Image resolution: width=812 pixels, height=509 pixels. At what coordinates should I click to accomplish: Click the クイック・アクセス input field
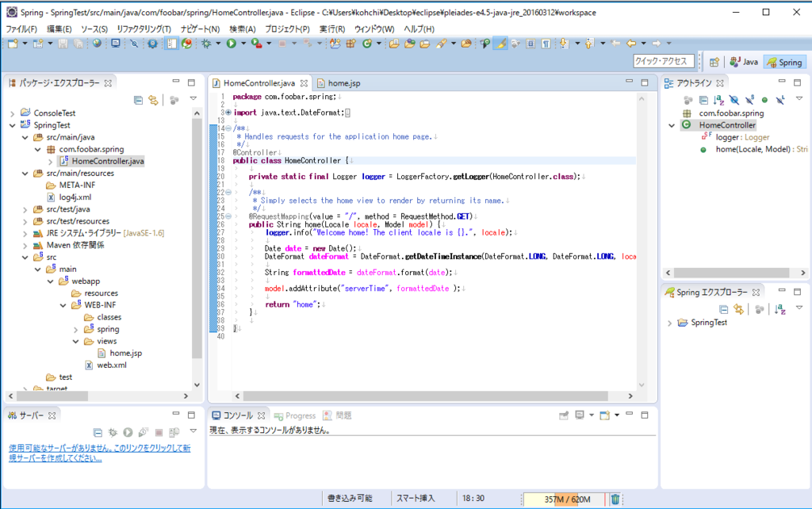click(663, 62)
